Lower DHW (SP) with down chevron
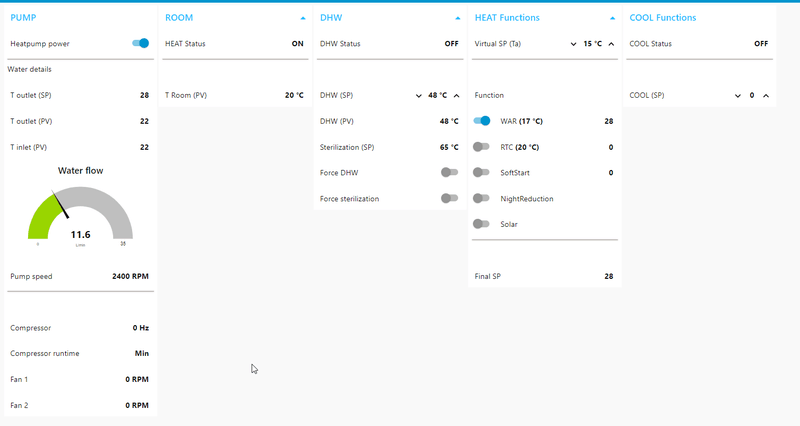The image size is (800, 426). 418,95
